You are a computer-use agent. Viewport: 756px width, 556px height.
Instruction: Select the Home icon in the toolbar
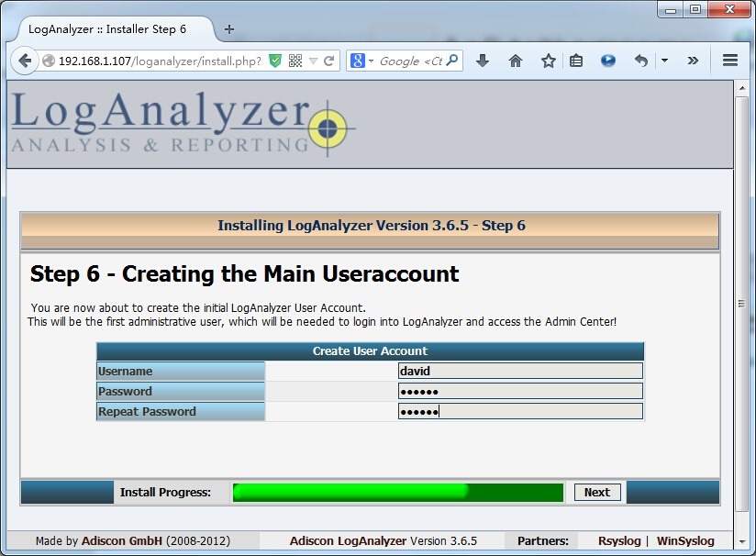(515, 60)
